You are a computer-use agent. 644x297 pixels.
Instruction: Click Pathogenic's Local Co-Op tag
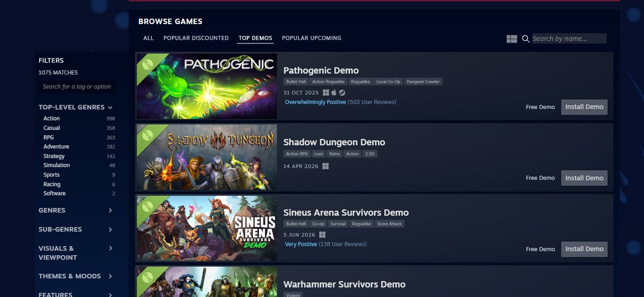coord(389,82)
